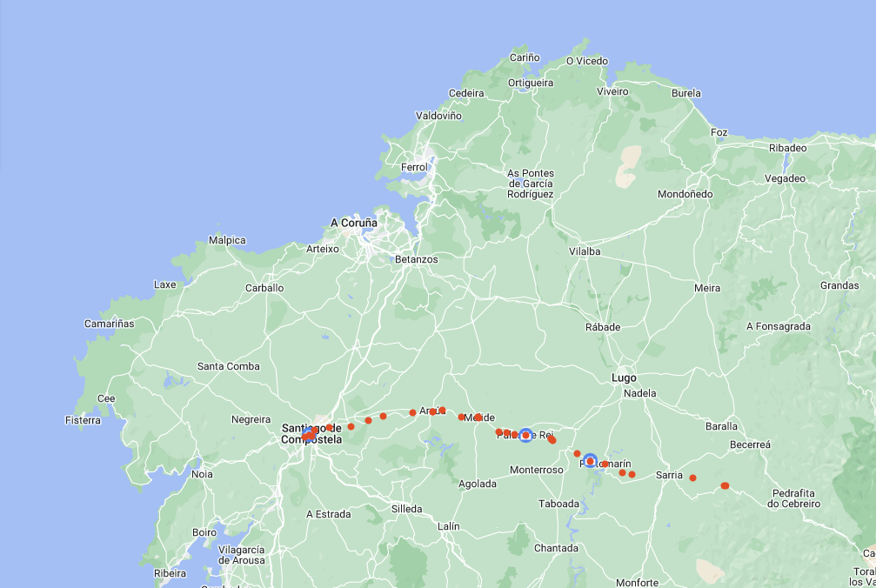
Task: Click the Ribeira label
Action: [x=170, y=573]
